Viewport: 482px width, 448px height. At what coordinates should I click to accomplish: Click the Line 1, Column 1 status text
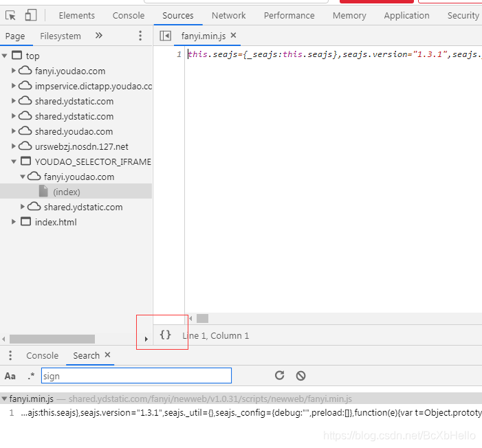(x=215, y=335)
